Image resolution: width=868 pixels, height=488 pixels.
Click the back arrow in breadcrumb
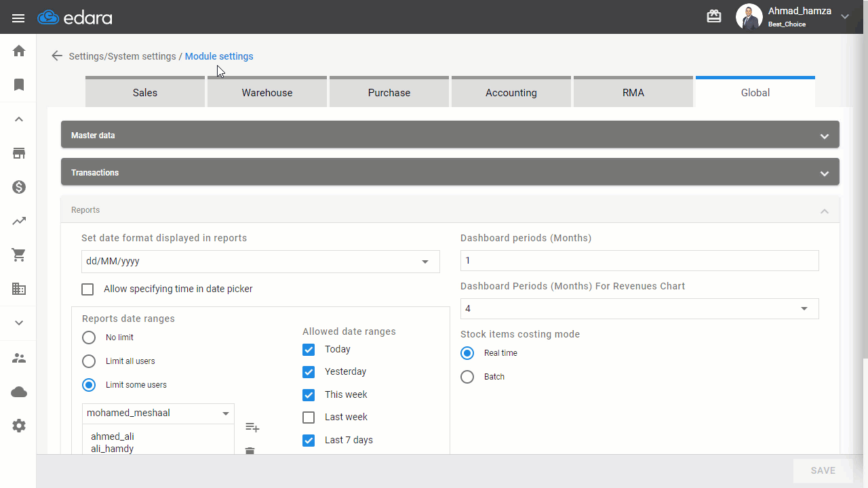click(57, 56)
